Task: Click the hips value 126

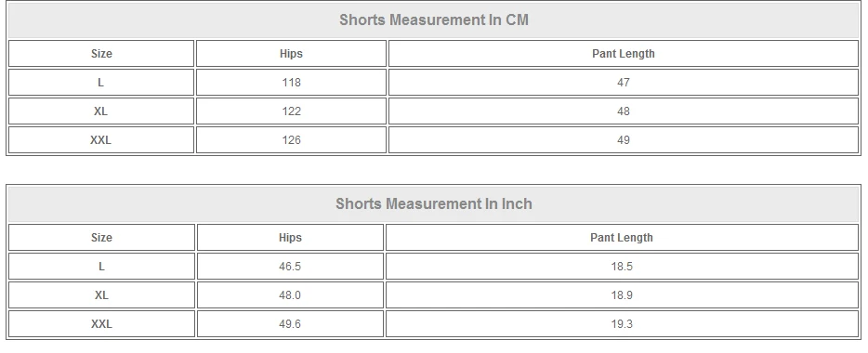Action: (x=291, y=140)
